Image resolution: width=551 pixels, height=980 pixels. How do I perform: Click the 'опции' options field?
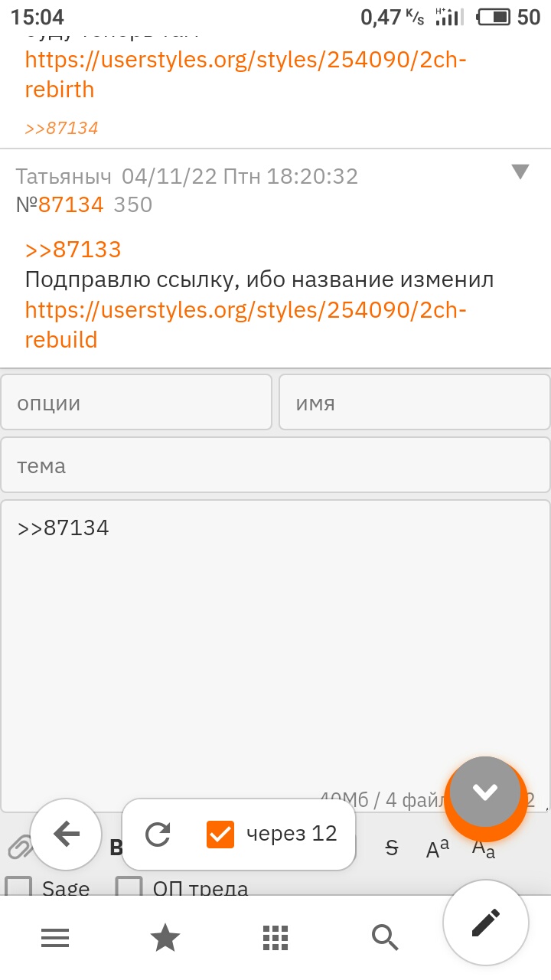click(136, 403)
